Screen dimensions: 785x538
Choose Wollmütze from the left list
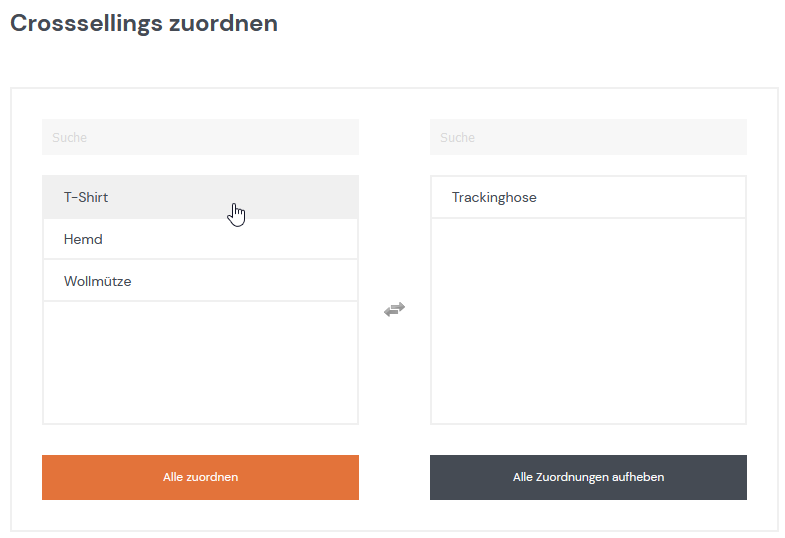tap(200, 281)
